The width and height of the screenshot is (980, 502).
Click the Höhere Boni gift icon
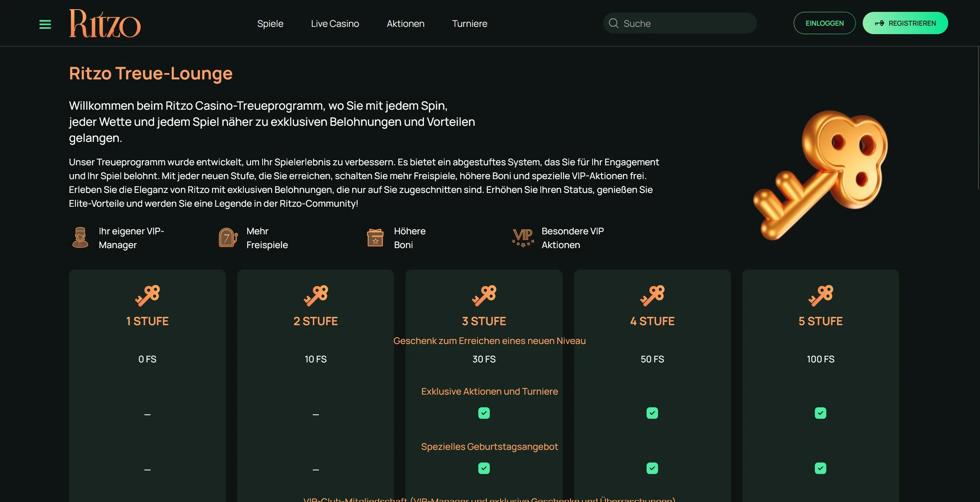[x=375, y=238]
